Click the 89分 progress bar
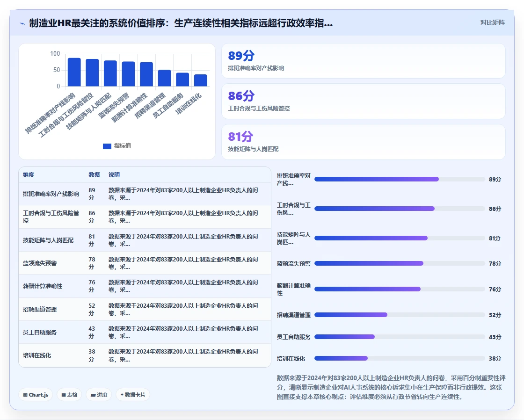The height and width of the screenshot is (420, 524). click(x=400, y=180)
